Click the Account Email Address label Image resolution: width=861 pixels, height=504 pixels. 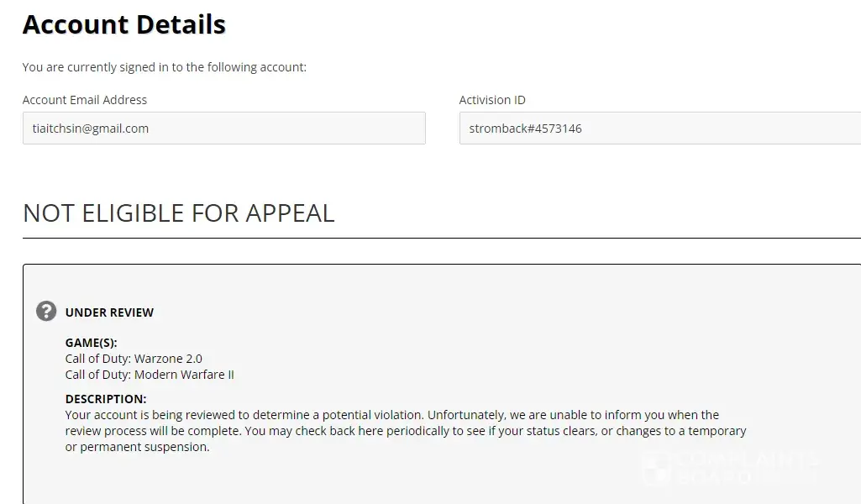[85, 100]
